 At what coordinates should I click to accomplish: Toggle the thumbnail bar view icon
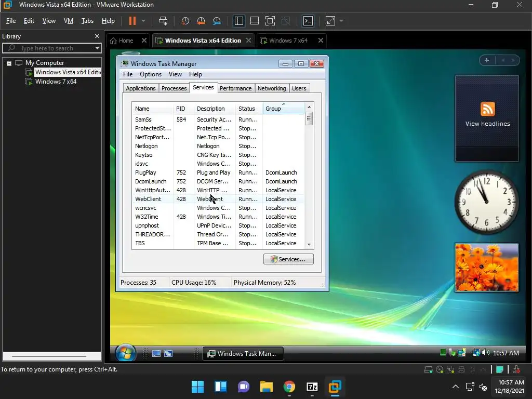point(255,21)
